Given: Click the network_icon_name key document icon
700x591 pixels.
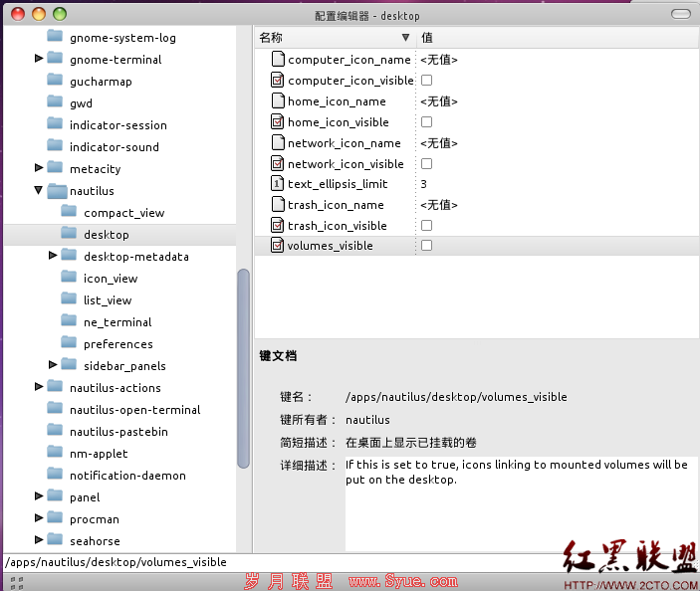Looking at the screenshot, I should (x=278, y=142).
